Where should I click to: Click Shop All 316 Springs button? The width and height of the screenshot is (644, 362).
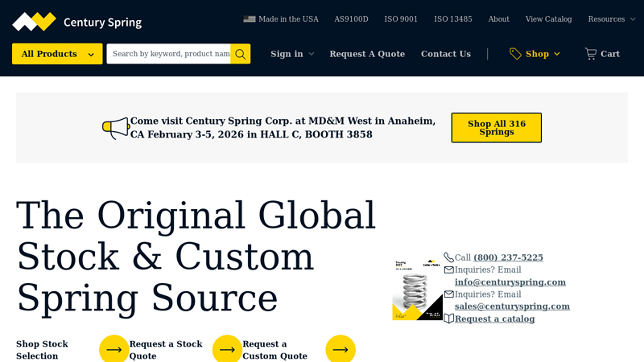tap(496, 128)
